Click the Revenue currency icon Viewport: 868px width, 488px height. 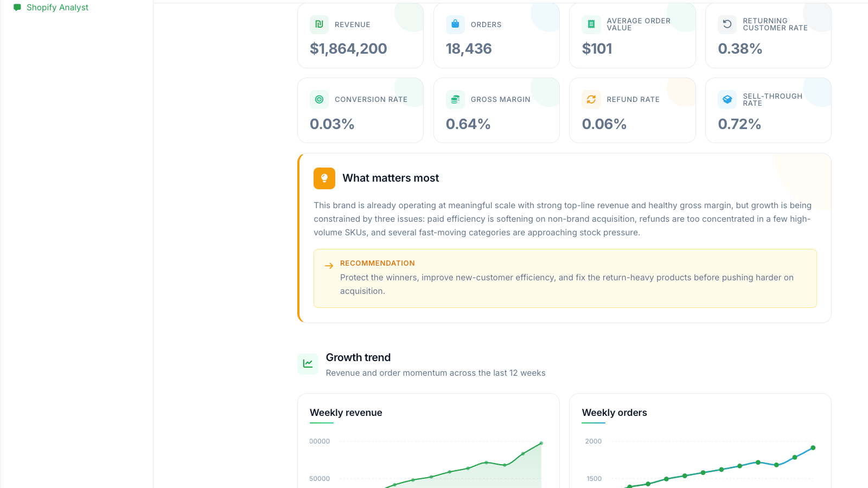(319, 24)
